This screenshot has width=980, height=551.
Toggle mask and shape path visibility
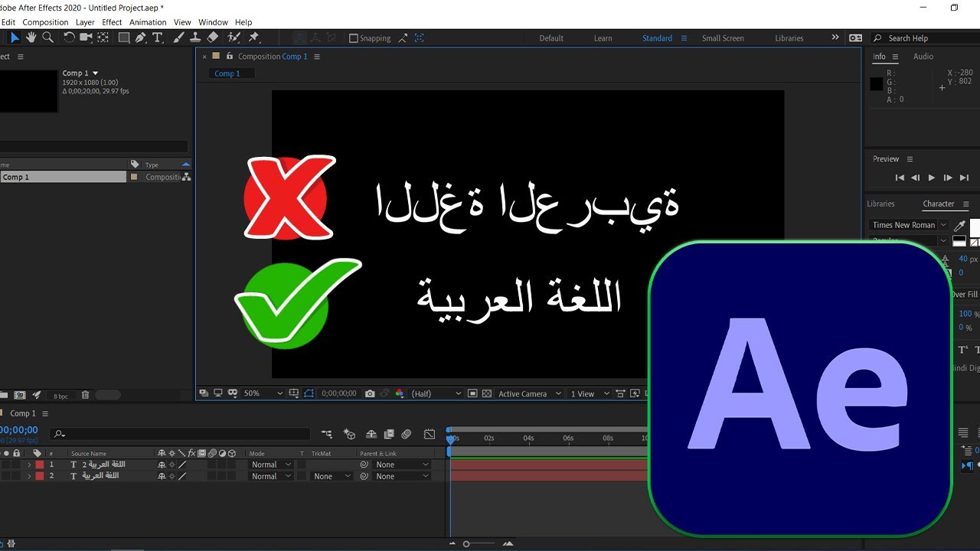[309, 393]
